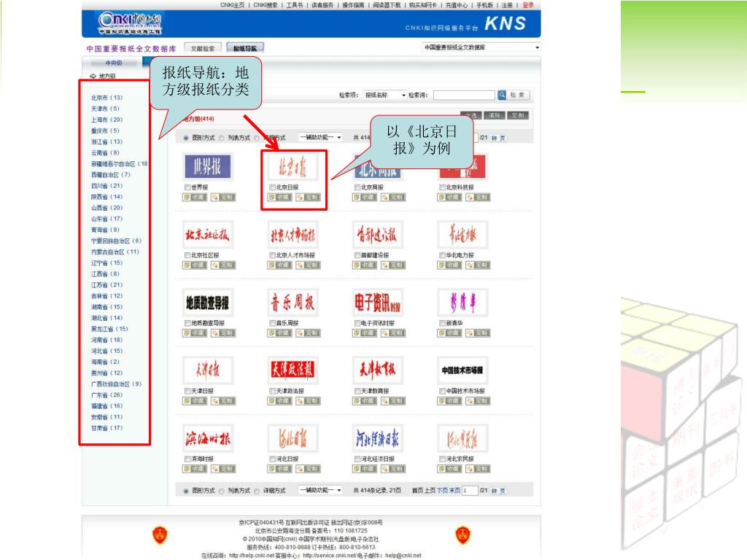The width and height of the screenshot is (747, 560).
Task: Switch to 报纸导航 tab
Action: click(x=245, y=48)
